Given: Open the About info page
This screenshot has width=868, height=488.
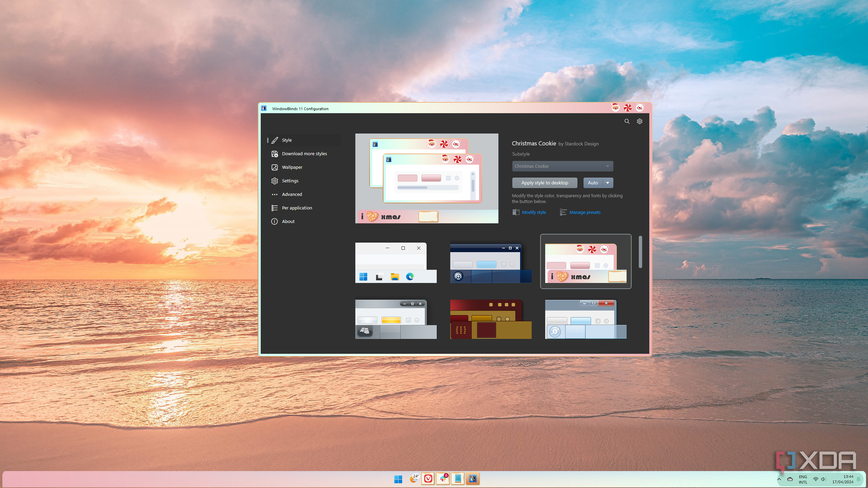Looking at the screenshot, I should (x=288, y=222).
